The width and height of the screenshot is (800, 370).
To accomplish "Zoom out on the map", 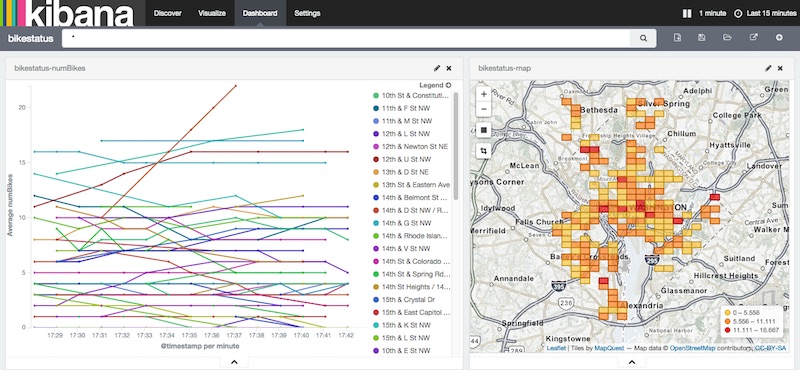I will (x=484, y=109).
